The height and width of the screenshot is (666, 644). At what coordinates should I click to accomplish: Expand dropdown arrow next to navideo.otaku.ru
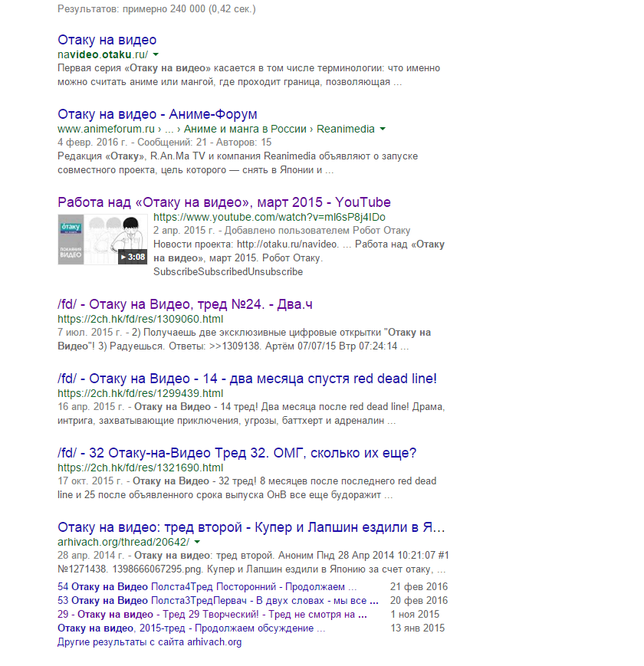pyautogui.click(x=156, y=54)
